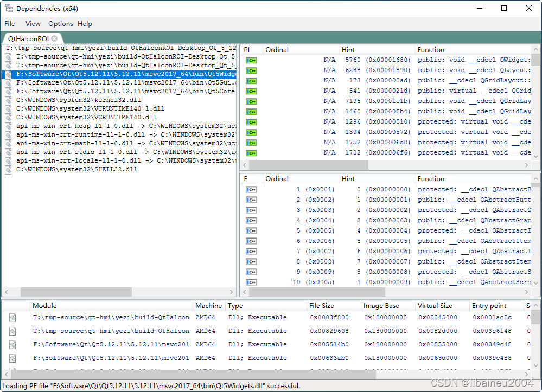Select api-ms-win-crt-runtime-l1-1-0.dll tree row

coord(119,134)
